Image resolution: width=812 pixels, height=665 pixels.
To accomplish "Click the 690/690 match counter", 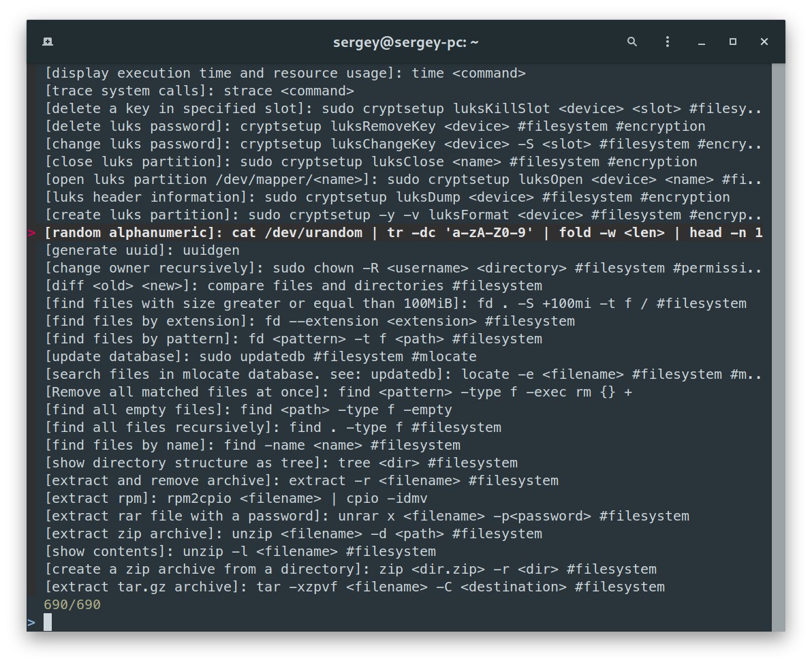I will tap(72, 604).
